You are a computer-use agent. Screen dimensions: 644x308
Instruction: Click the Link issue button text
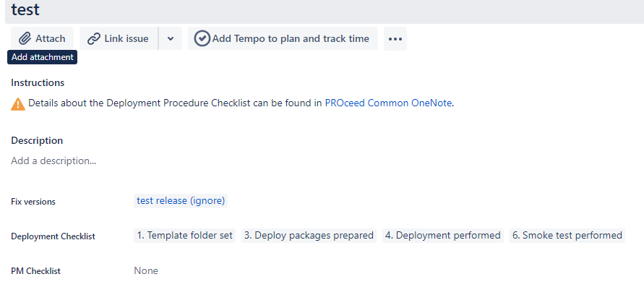click(126, 38)
